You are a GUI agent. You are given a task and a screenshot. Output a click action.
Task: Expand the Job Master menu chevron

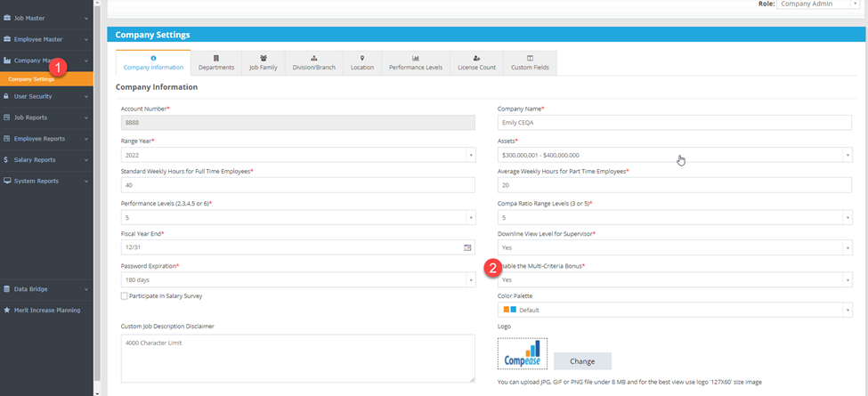(x=86, y=19)
